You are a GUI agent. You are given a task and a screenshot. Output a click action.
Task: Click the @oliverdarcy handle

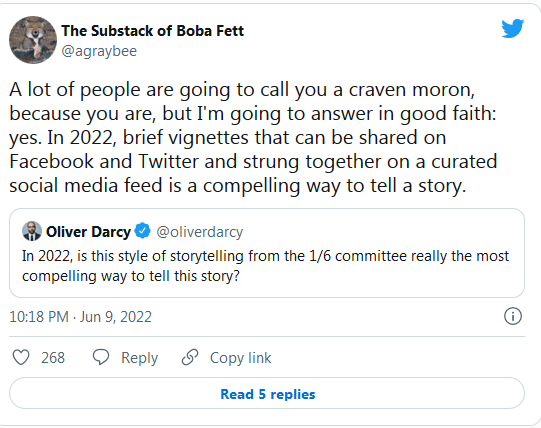tap(200, 232)
